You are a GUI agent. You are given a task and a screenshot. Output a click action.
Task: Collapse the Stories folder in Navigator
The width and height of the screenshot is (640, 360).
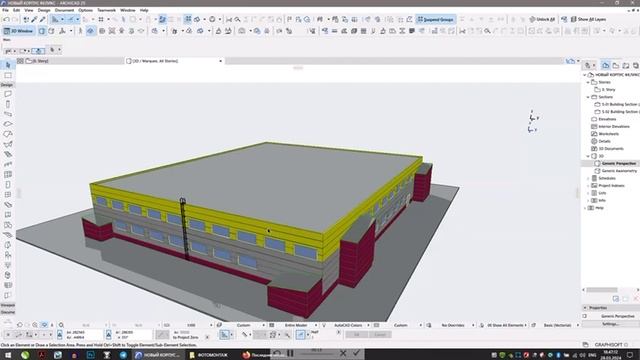coord(588,82)
